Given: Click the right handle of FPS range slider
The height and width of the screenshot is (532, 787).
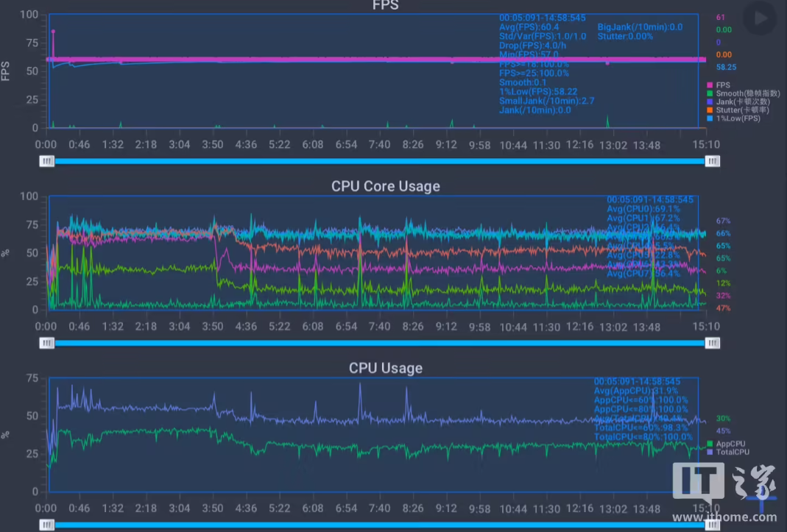Looking at the screenshot, I should click(712, 161).
